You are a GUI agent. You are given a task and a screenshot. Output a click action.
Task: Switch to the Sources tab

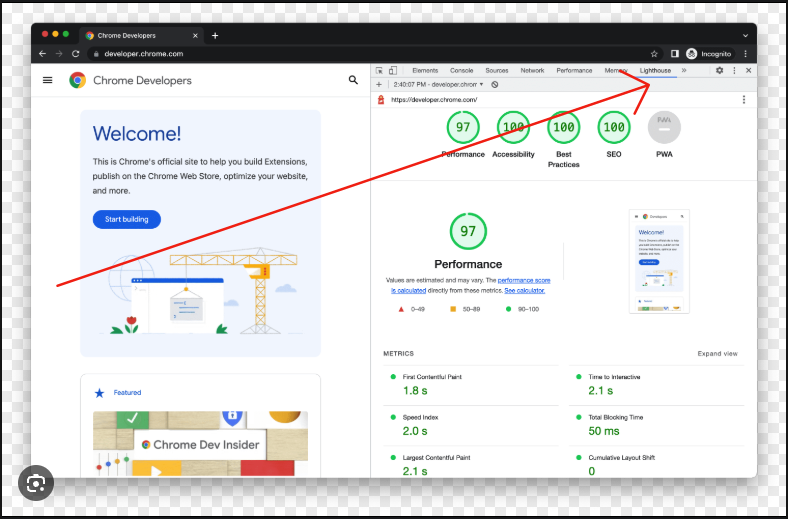pos(497,71)
